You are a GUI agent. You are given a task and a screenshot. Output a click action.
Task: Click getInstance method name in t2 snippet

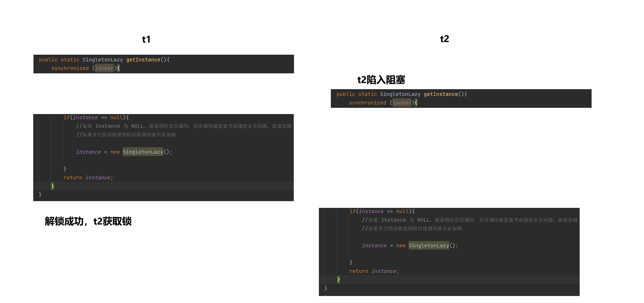click(x=441, y=94)
